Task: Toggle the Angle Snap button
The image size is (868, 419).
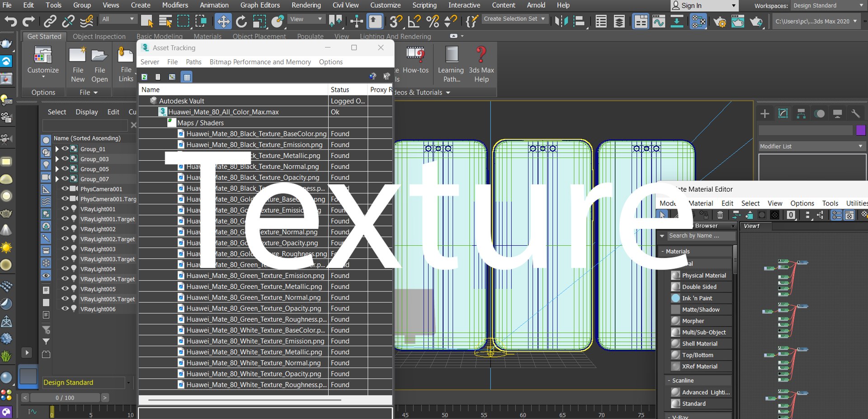Action: click(414, 21)
